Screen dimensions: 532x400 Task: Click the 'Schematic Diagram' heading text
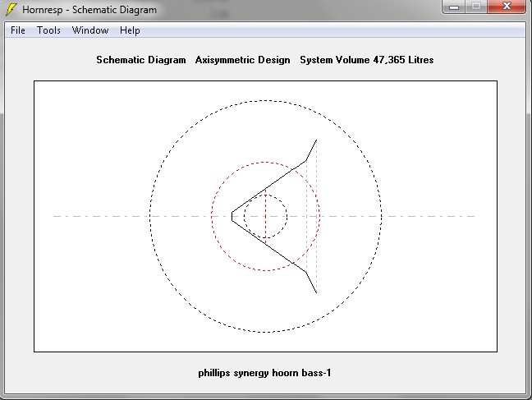click(x=141, y=60)
